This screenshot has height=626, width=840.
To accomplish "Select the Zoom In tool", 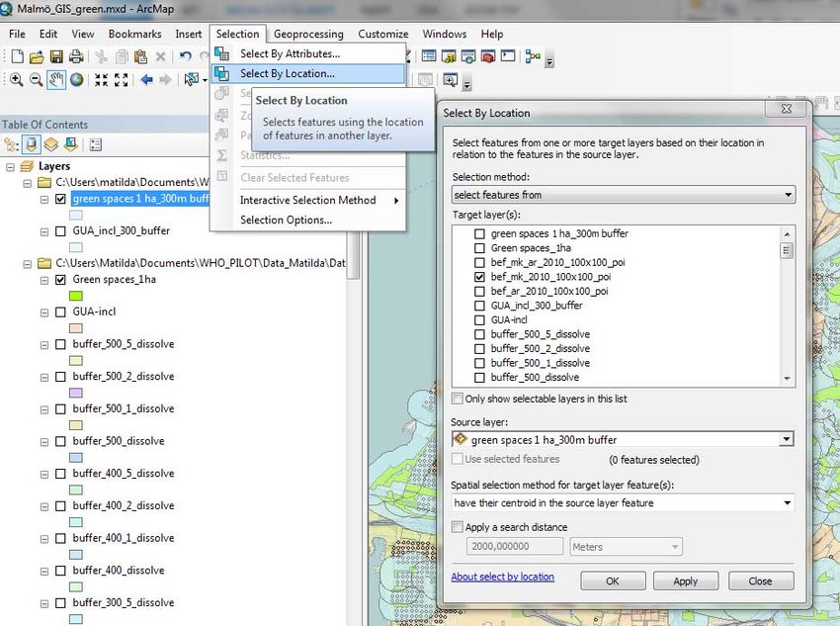I will click(x=17, y=80).
